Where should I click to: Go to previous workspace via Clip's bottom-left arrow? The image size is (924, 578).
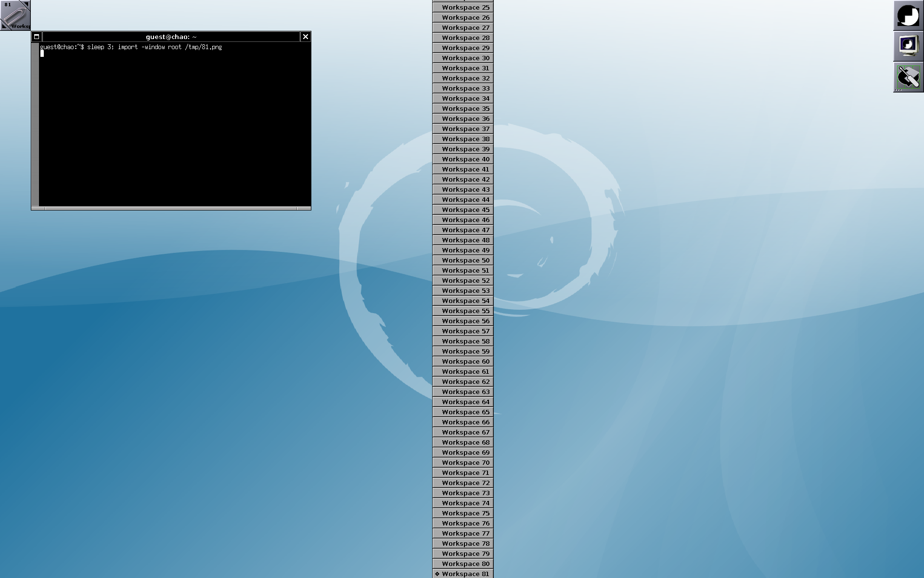click(4, 26)
